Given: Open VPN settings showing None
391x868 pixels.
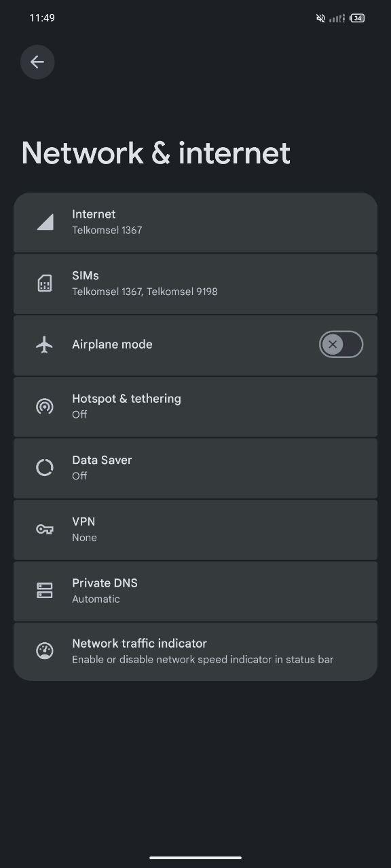Looking at the screenshot, I should tap(195, 530).
